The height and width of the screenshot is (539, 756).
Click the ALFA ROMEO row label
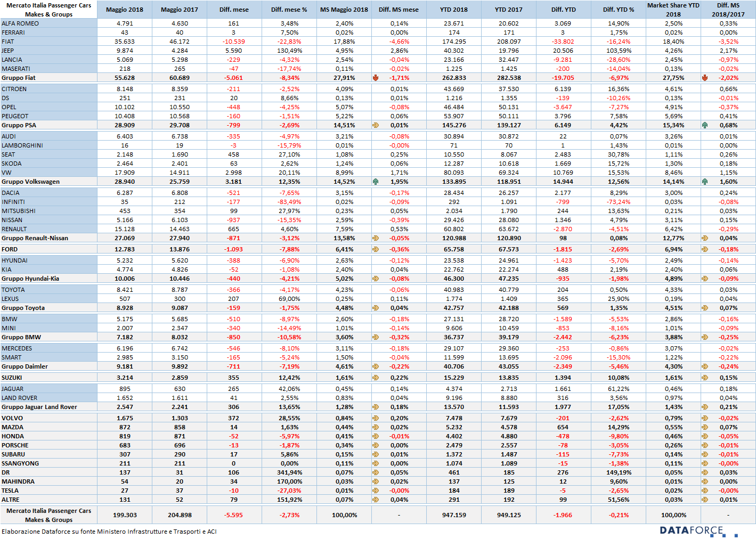point(20,23)
